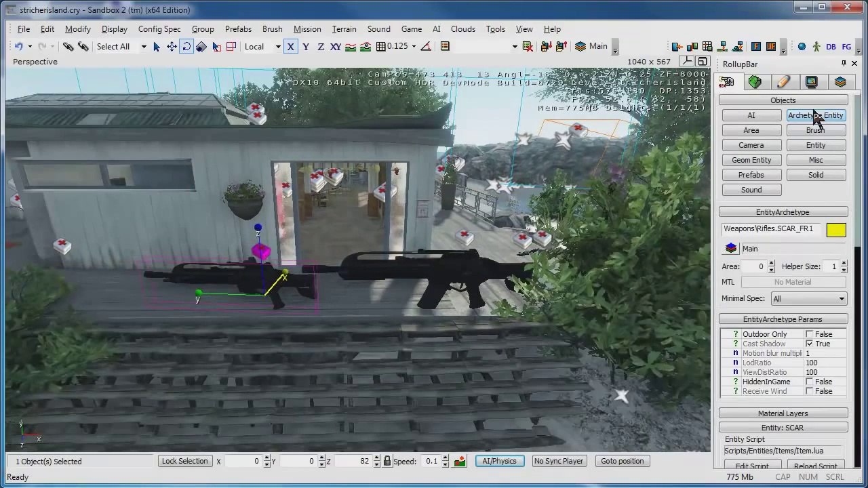The image size is (868, 488).
Task: Click the Lock Selection button
Action: (x=184, y=462)
